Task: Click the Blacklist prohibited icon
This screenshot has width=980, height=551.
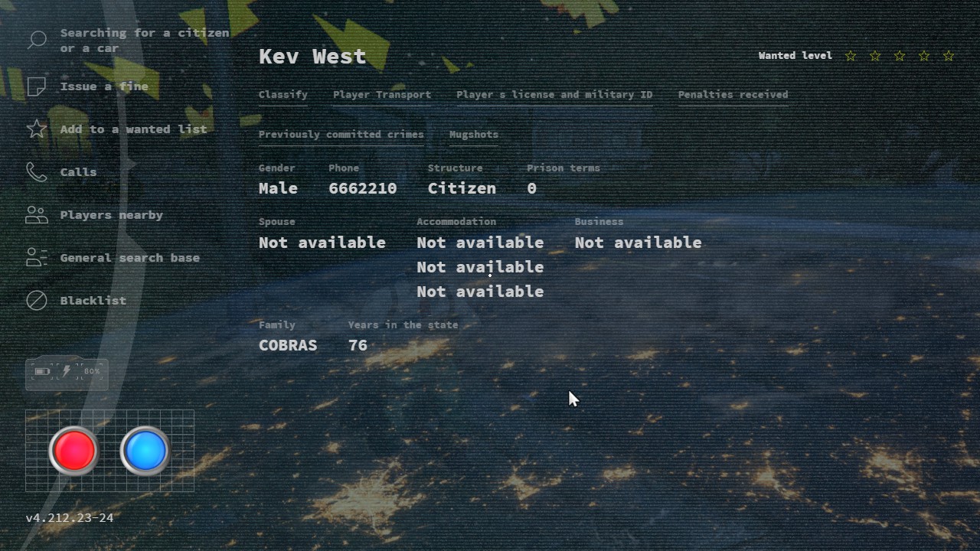Action: point(37,301)
